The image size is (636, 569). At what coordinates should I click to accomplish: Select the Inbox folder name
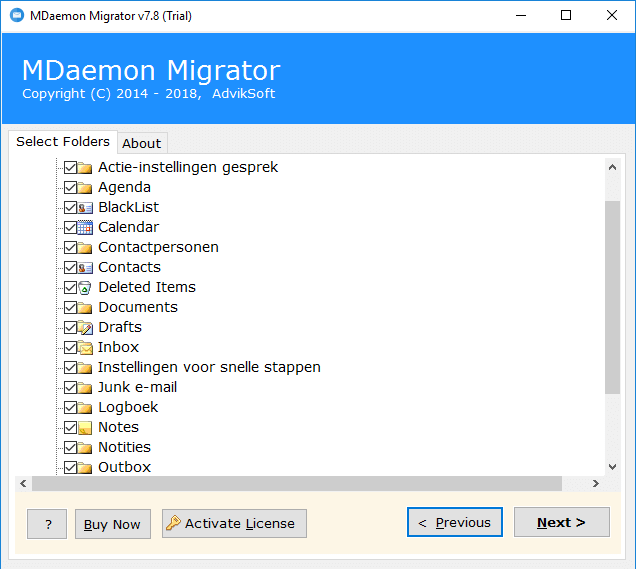[118, 347]
